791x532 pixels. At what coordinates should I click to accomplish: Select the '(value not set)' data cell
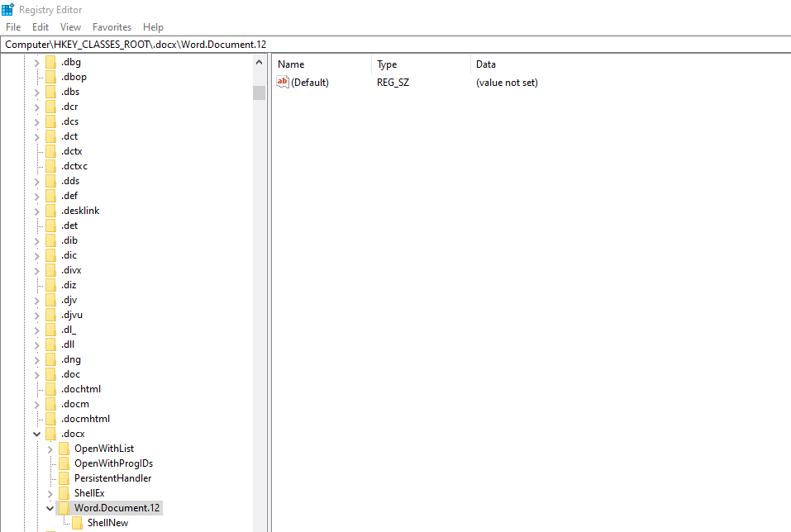[x=507, y=82]
